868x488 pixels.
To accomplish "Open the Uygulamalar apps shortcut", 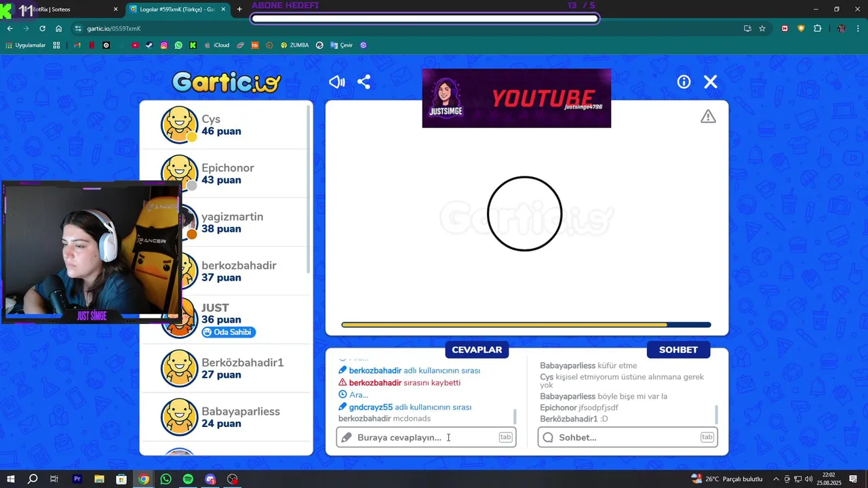I will 25,45.
